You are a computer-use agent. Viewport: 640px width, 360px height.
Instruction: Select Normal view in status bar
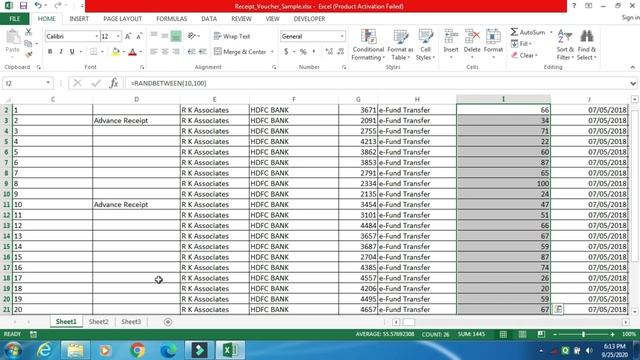503,334
